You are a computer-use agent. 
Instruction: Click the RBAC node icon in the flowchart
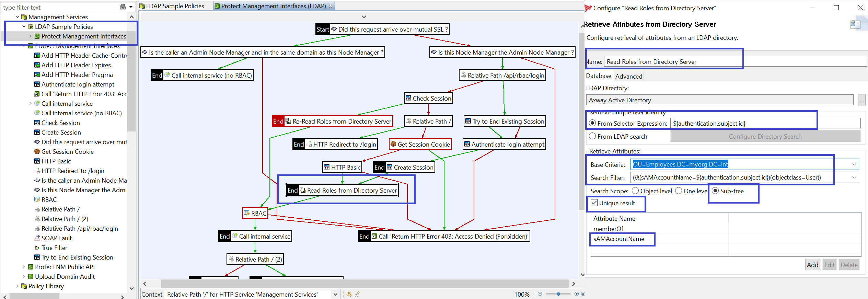(x=246, y=213)
